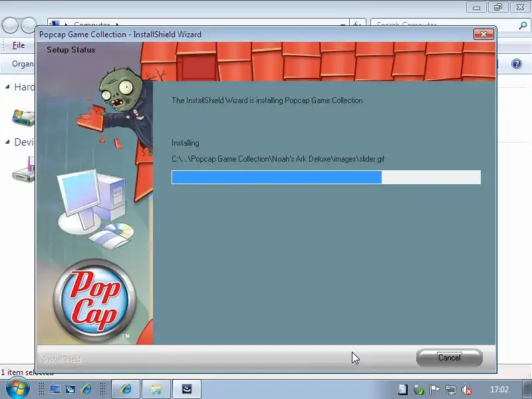Open the network tray icon
This screenshot has height=399, width=532.
(x=451, y=390)
